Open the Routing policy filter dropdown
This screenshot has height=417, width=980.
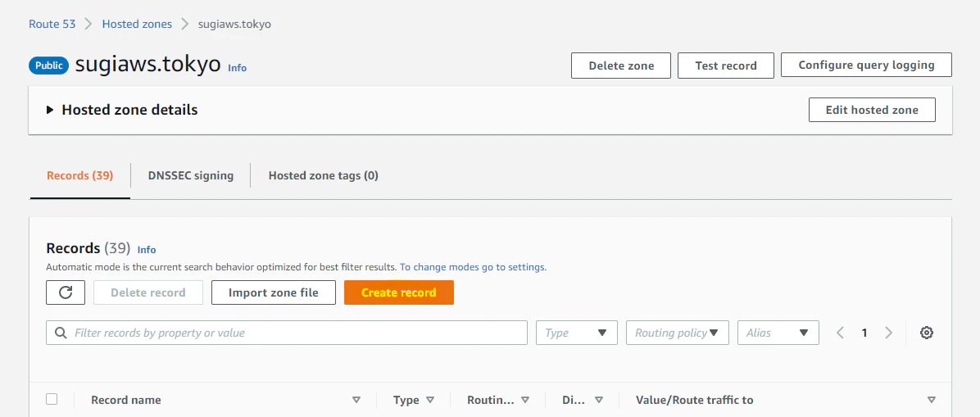678,333
